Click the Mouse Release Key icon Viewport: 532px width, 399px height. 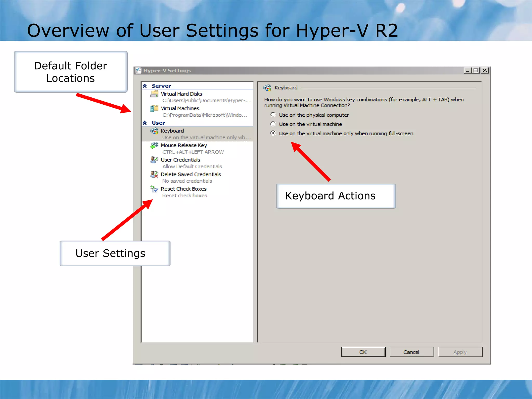point(154,145)
